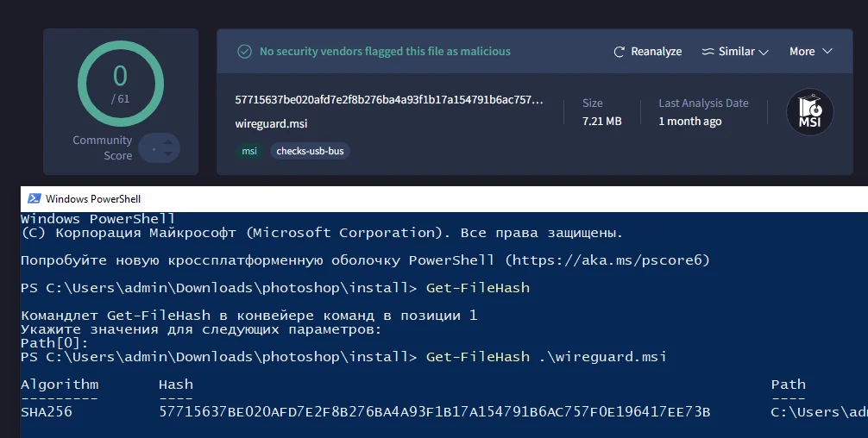Viewport: 868px width, 438px height.
Task: Upvote using the community score up arrow
Action: (x=168, y=141)
